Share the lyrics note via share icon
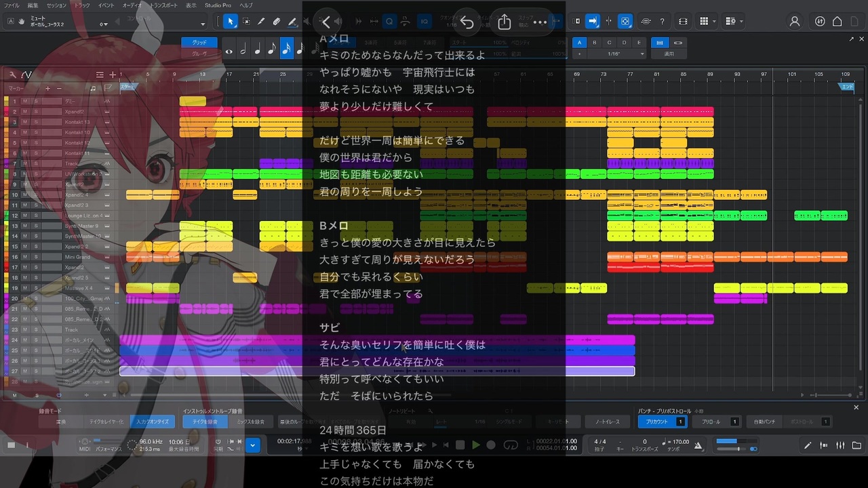868x488 pixels. click(504, 22)
